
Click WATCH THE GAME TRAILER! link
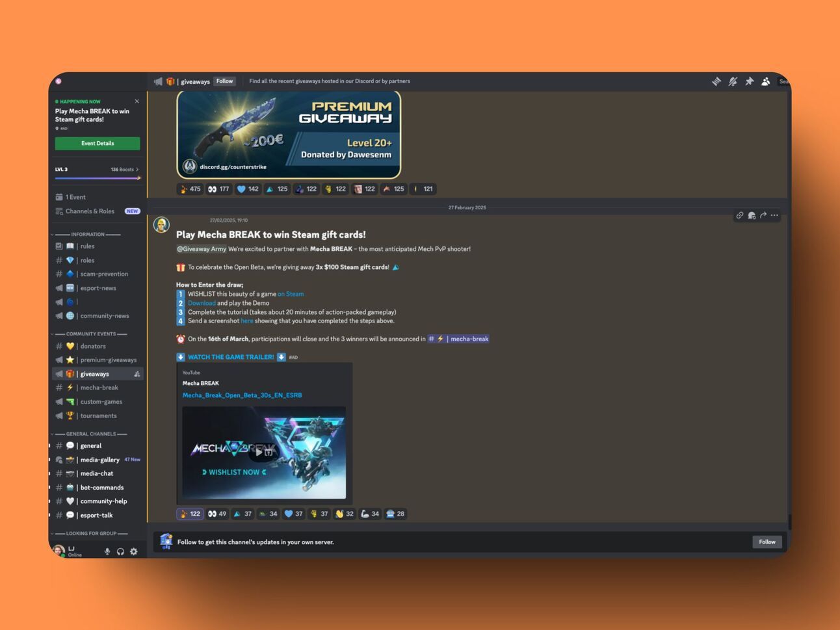(x=231, y=357)
